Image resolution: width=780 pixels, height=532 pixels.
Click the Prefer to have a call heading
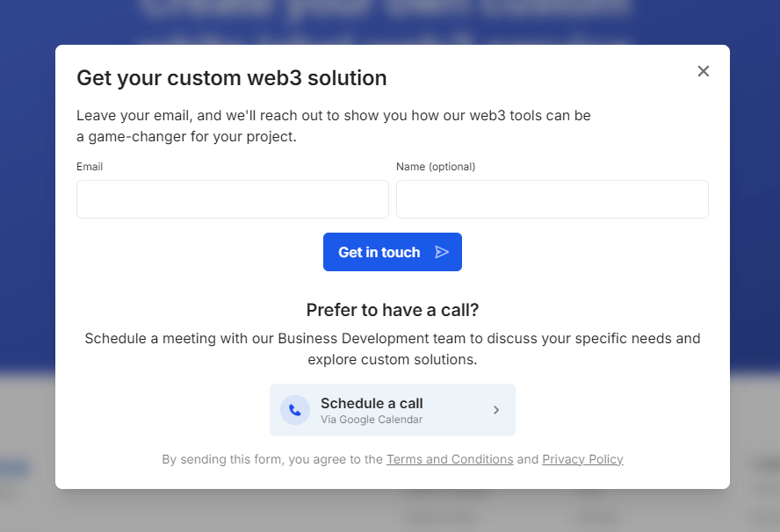[392, 310]
